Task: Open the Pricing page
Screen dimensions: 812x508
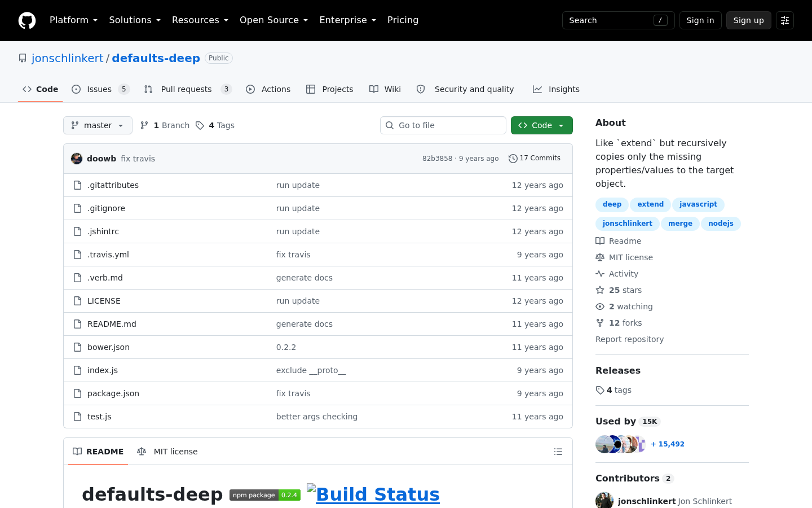Action: [403, 20]
